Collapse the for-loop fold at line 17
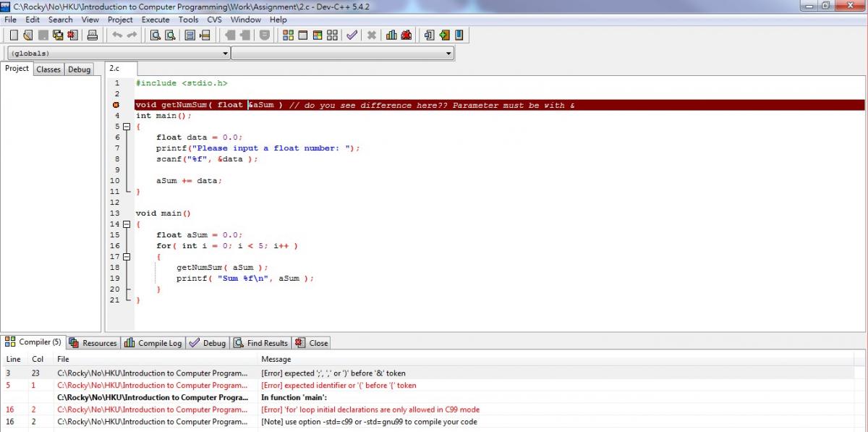Screen dimensions: 868x432 (x=127, y=257)
